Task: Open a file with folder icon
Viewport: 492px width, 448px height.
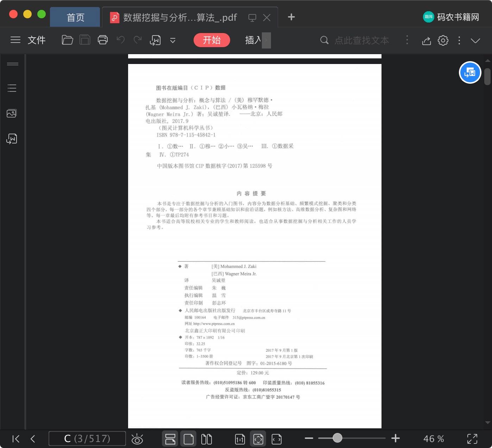Action: click(67, 40)
